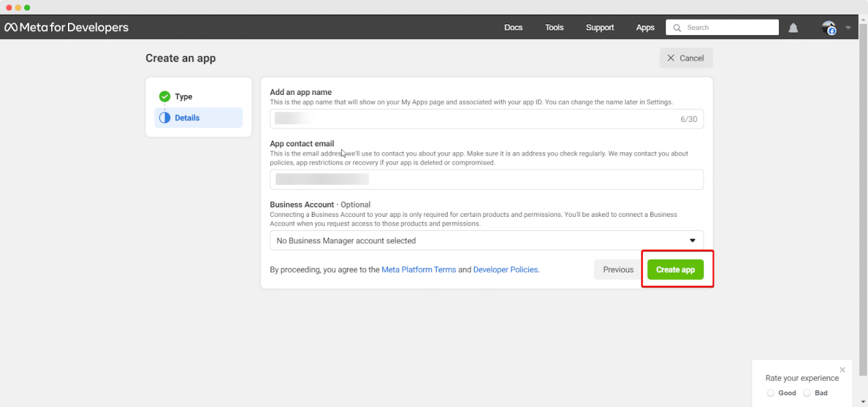The image size is (868, 407).
Task: Open the Meta for Developers home logo
Action: coord(66,27)
